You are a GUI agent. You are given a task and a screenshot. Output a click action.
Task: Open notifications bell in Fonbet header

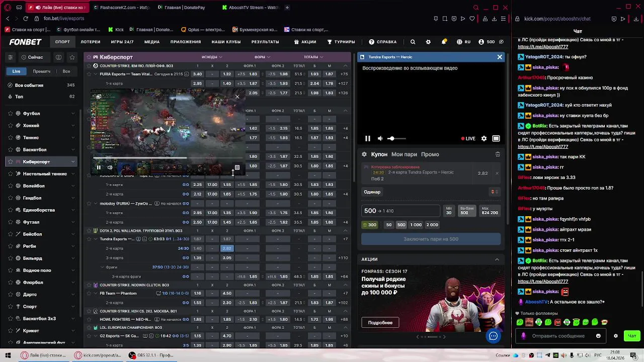(x=444, y=42)
